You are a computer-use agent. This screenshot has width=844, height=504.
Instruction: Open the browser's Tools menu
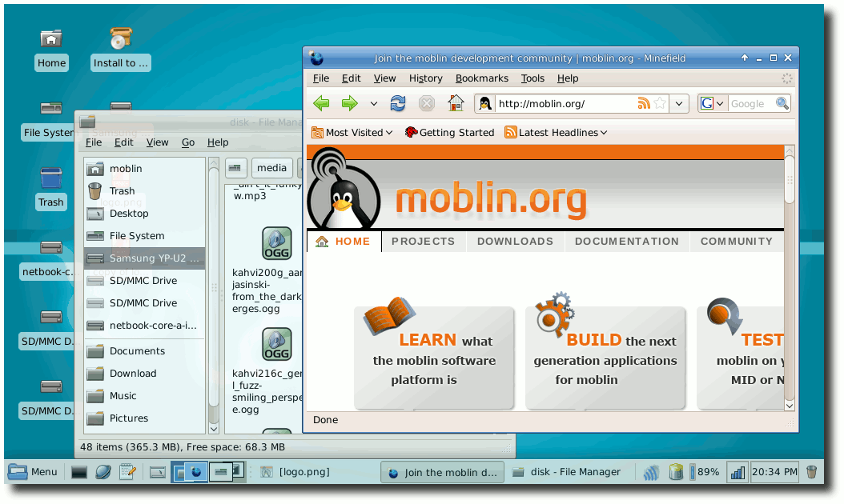tap(533, 78)
